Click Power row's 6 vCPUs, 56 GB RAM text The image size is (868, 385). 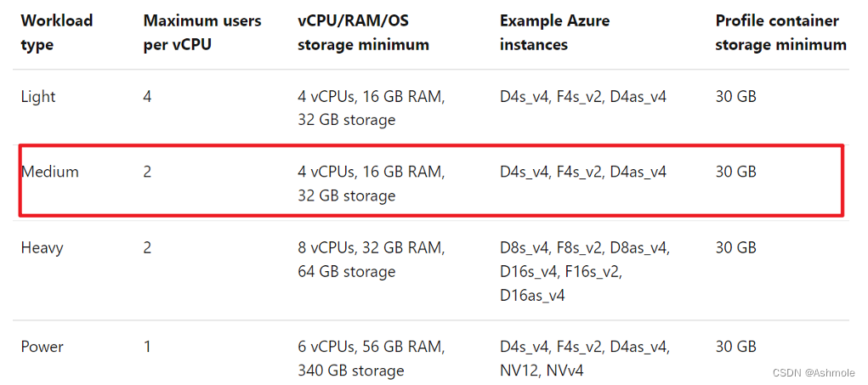[x=371, y=347]
